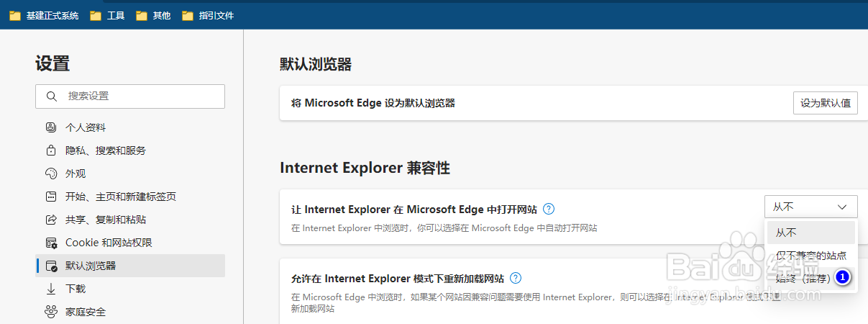This screenshot has width=868, height=324.
Task: Click the 设置 page title
Action: click(x=52, y=63)
